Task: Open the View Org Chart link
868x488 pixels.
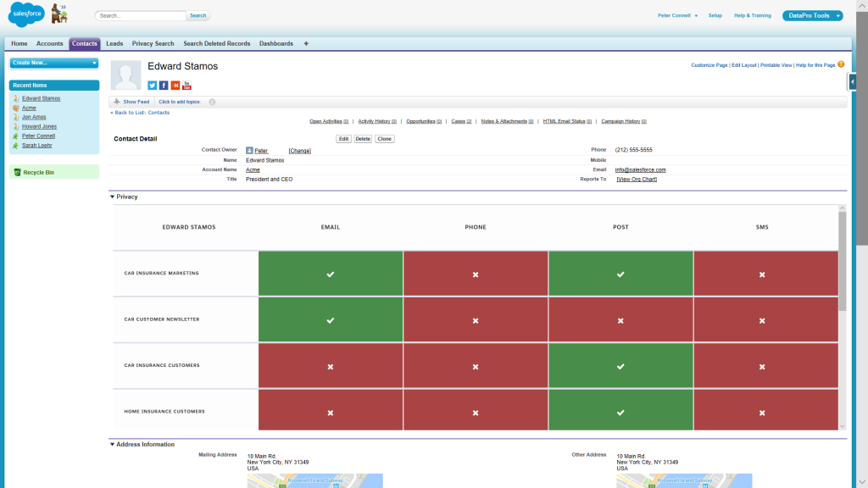Action: 636,179
